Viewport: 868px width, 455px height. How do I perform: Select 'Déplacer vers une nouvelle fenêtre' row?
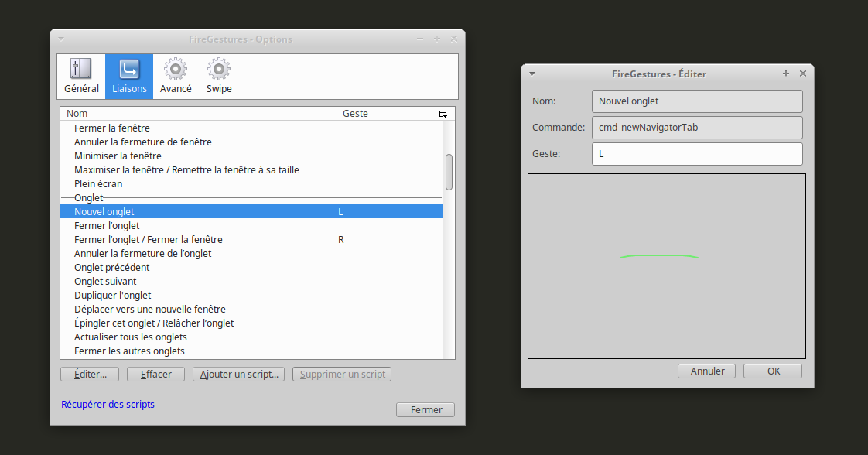(251, 309)
